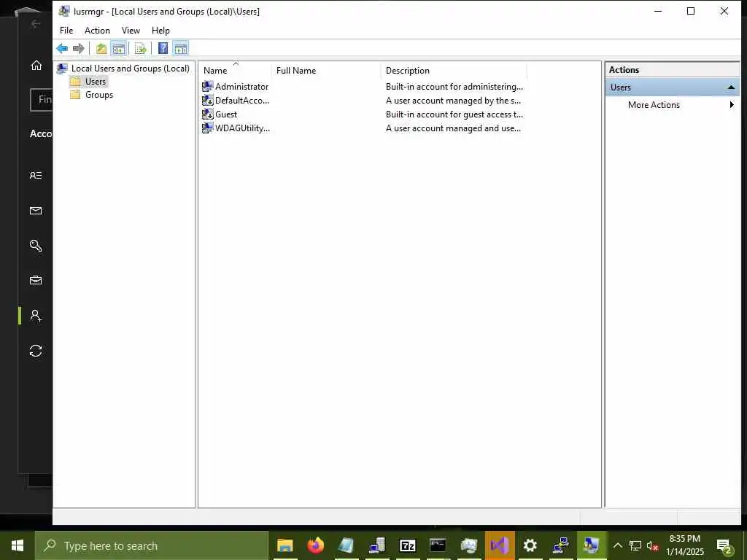Select the Groups folder in tree

pos(99,95)
